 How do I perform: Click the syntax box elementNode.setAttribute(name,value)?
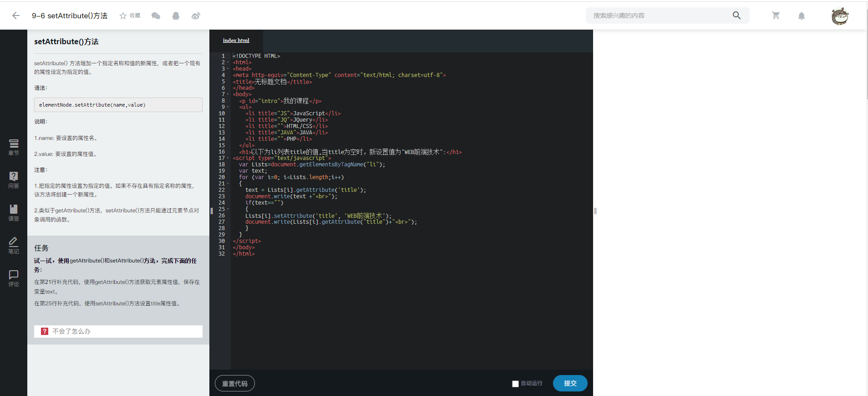(x=118, y=105)
